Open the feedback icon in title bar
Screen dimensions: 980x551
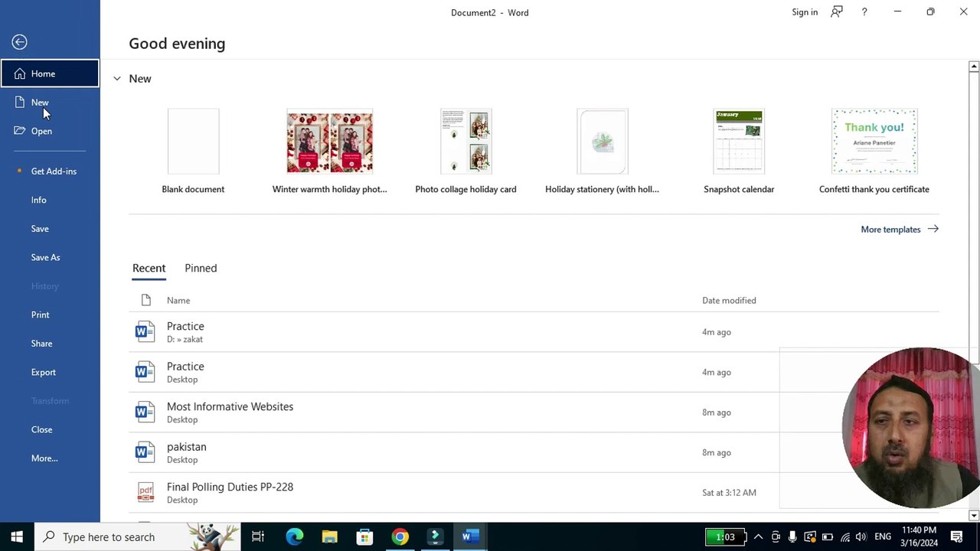point(837,12)
